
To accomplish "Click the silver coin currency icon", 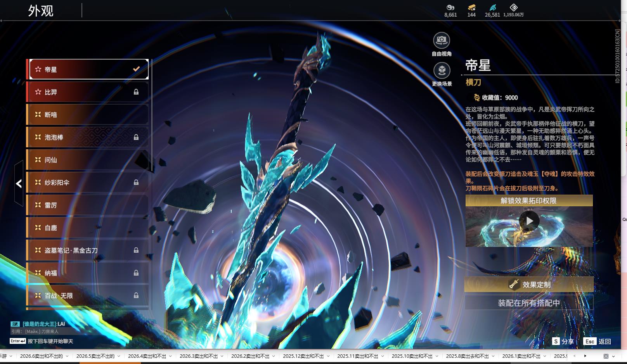I will pyautogui.click(x=450, y=7).
